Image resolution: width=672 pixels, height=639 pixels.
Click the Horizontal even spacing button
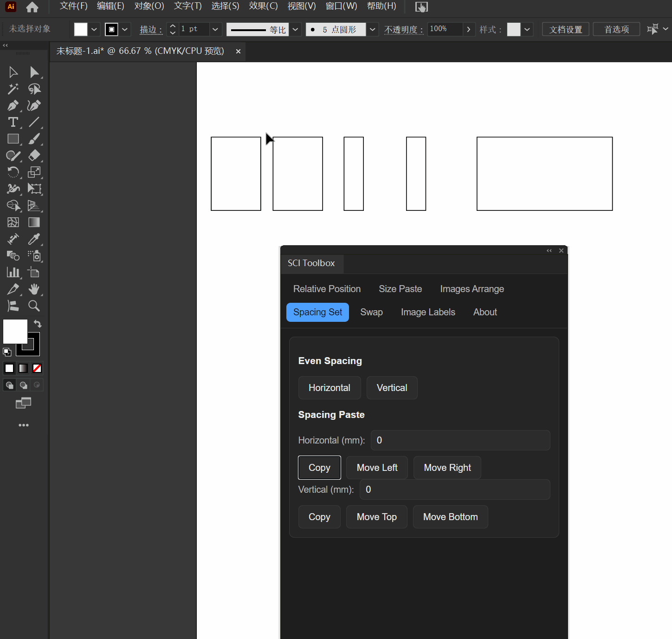330,388
